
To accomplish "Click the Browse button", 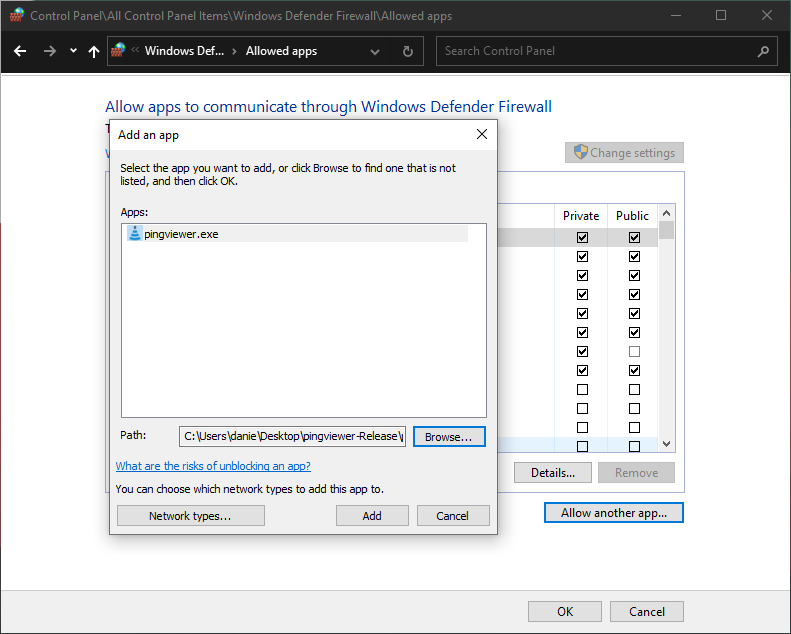I will pos(449,437).
